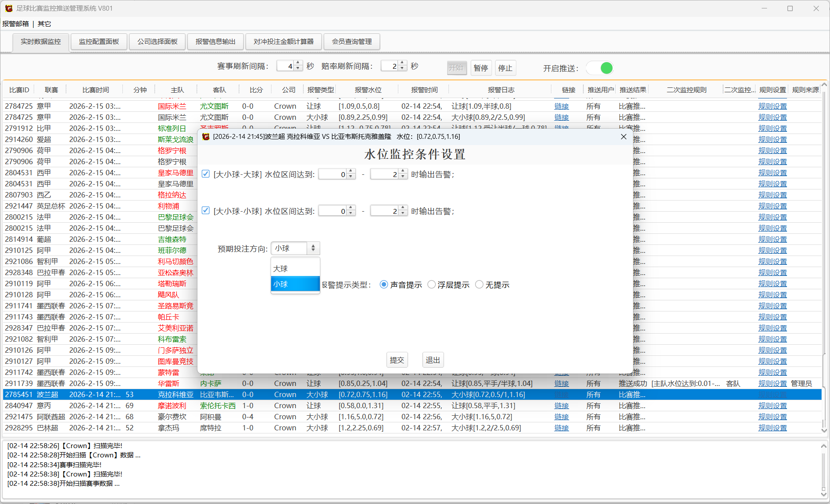Image resolution: width=830 pixels, height=504 pixels.
Task: Uncheck the [大小球-小球] 水位区间 checkbox
Action: pos(205,211)
